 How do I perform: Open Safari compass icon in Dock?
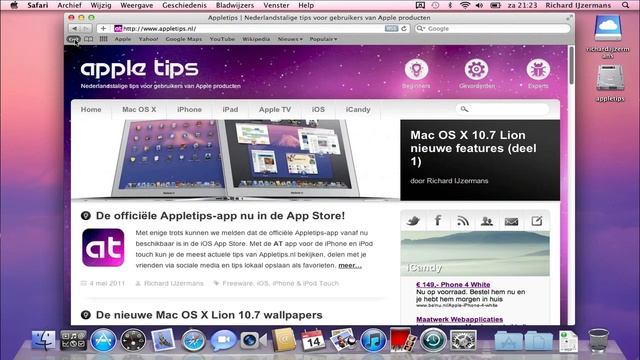[193, 340]
